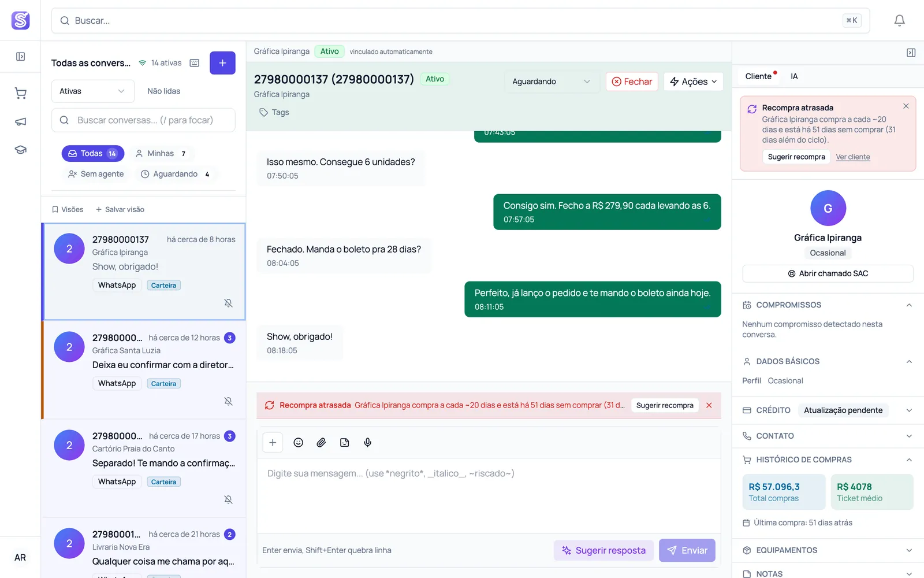924x578 pixels.
Task: Filter conversations by Não lidas
Action: 163,91
